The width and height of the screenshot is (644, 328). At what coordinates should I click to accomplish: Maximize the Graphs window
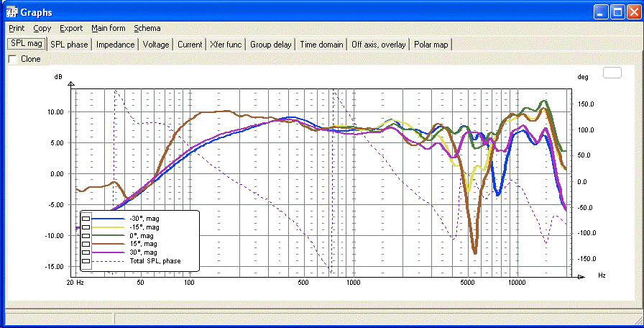coord(617,12)
